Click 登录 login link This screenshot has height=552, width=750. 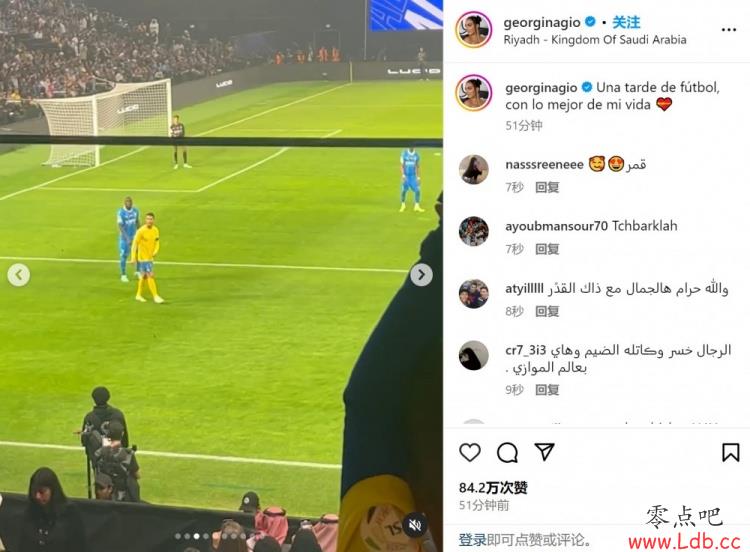(473, 540)
